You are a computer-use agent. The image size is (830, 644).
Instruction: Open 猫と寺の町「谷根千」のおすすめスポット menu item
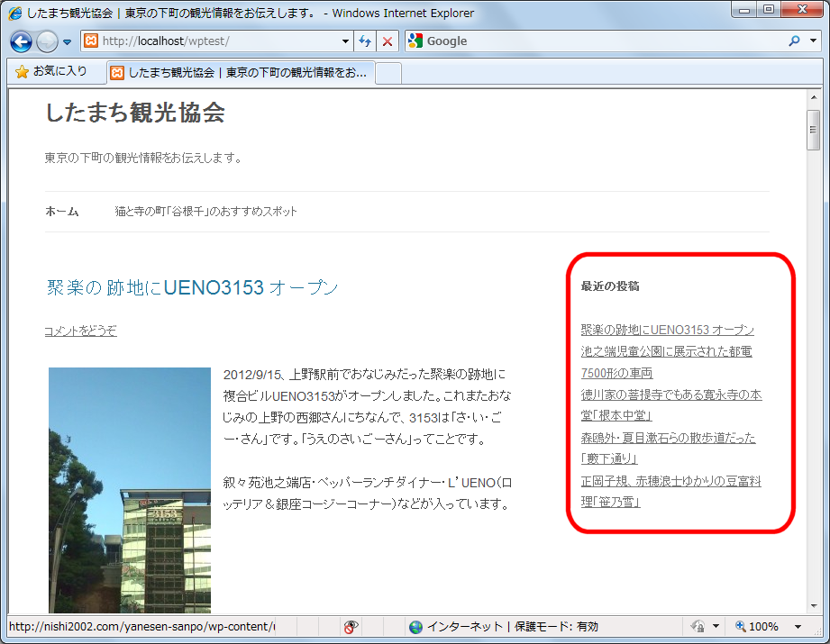pyautogui.click(x=205, y=212)
